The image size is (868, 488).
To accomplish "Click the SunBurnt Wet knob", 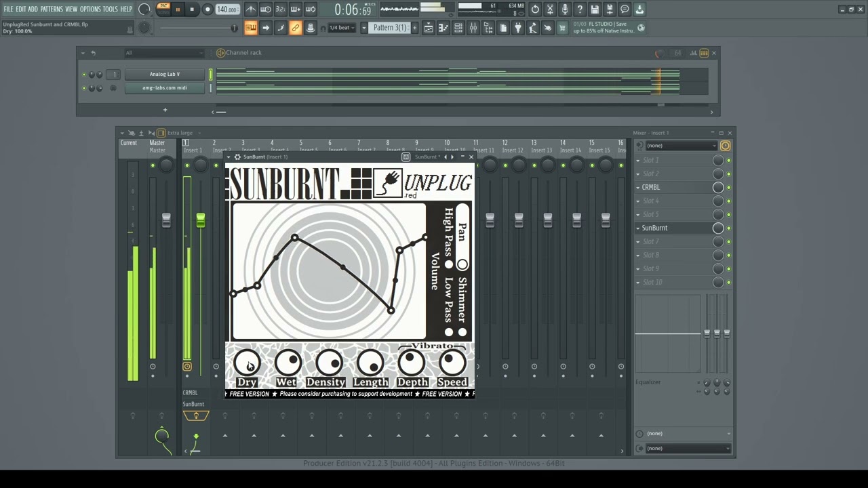I will point(288,364).
